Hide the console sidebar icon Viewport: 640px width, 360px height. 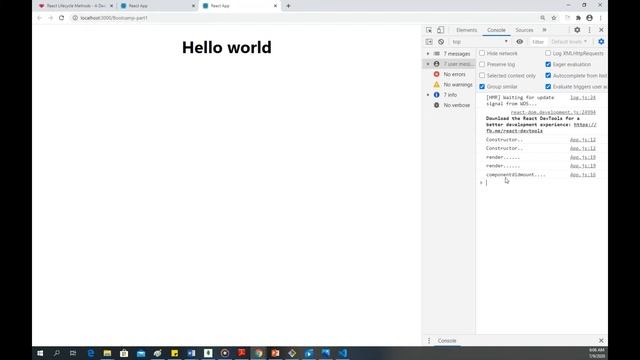pyautogui.click(x=429, y=42)
